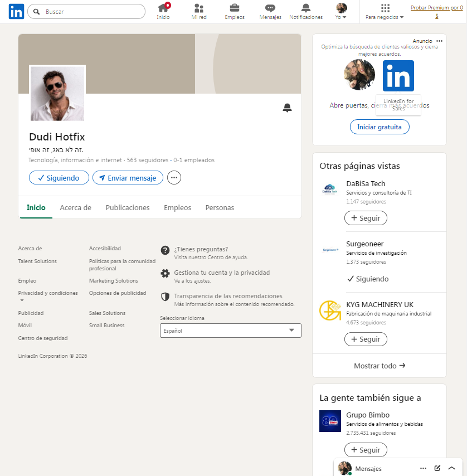Open Sales Solutions footer link
Screen dimensions: 467x476
point(107,313)
